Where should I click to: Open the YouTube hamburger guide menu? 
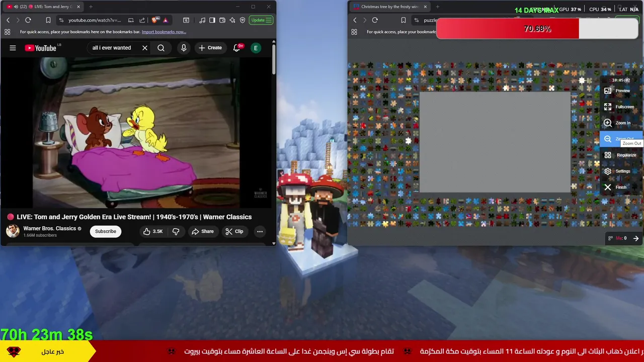coord(13,48)
